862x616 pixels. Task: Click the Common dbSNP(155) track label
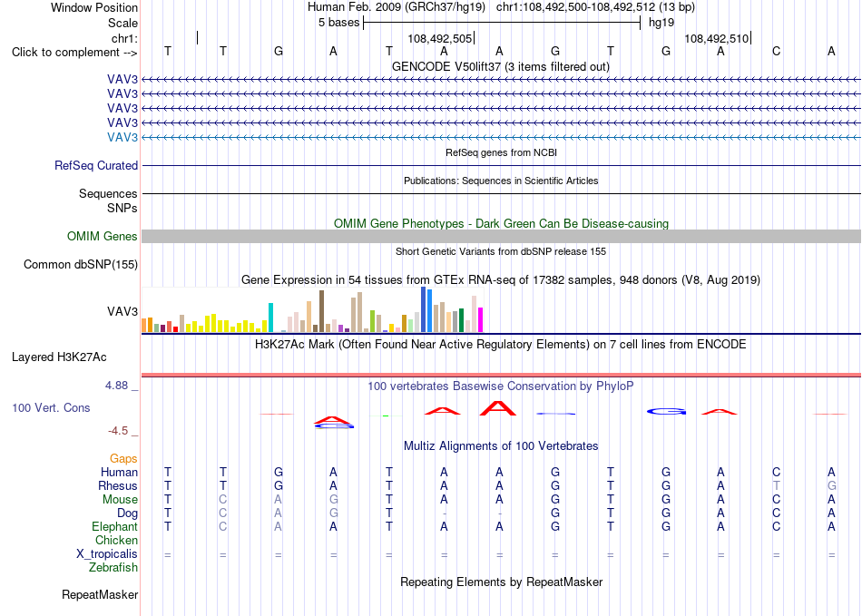[81, 264]
